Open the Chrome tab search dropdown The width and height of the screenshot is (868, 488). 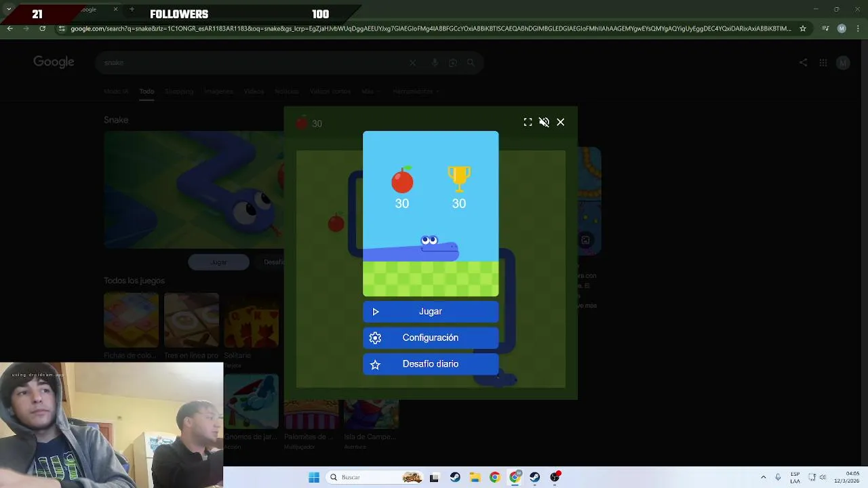(x=8, y=9)
